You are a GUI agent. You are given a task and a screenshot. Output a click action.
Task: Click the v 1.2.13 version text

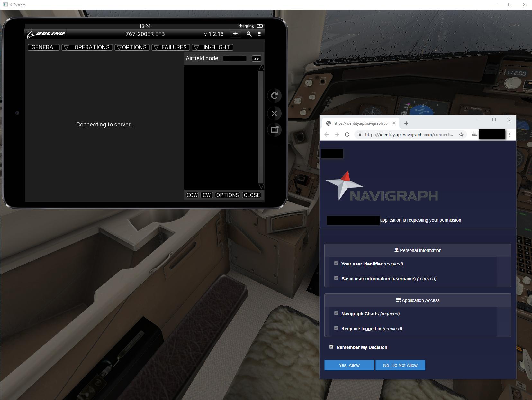point(214,34)
